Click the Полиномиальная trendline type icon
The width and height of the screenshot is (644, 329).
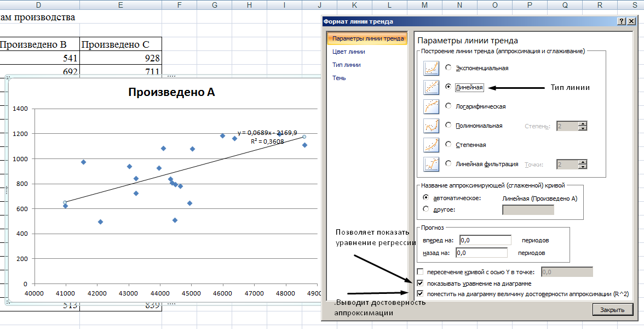point(432,126)
